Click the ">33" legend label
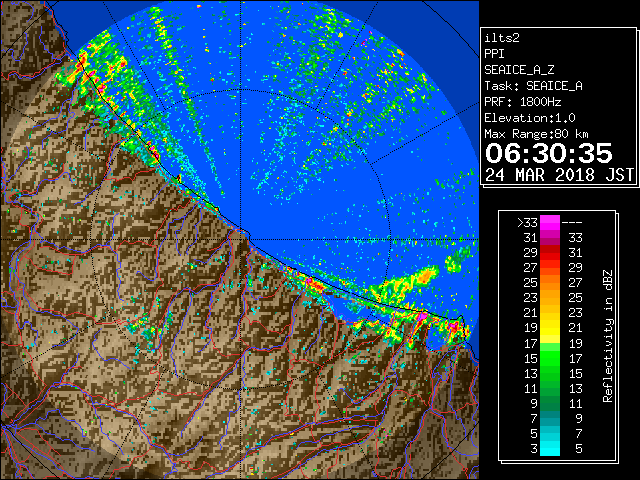Screen dimensions: 640x480 527,223
